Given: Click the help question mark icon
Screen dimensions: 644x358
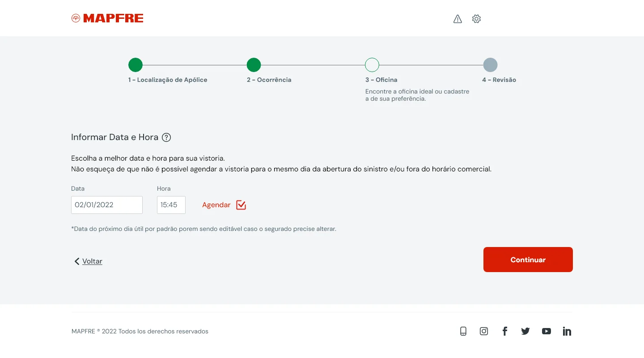Looking at the screenshot, I should pyautogui.click(x=166, y=137).
